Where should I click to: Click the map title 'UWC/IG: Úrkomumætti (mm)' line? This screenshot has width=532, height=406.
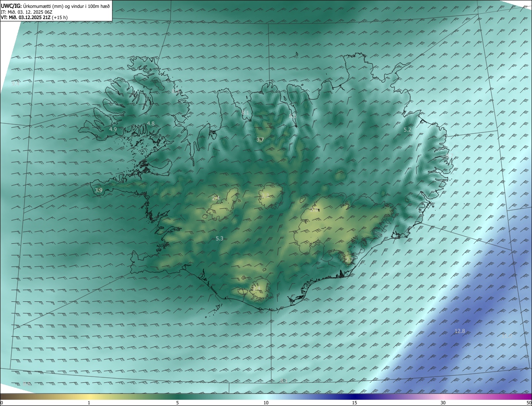click(x=55, y=6)
